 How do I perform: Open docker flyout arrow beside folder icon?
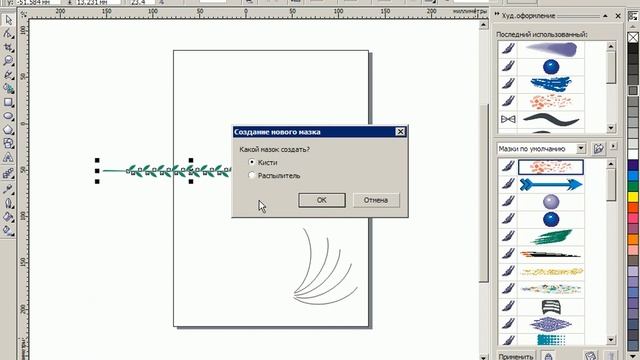pos(613,146)
